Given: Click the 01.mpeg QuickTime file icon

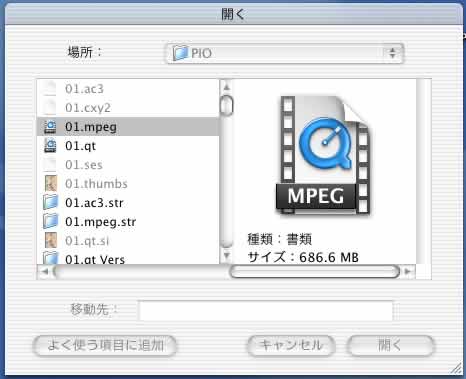Looking at the screenshot, I should coord(50,127).
